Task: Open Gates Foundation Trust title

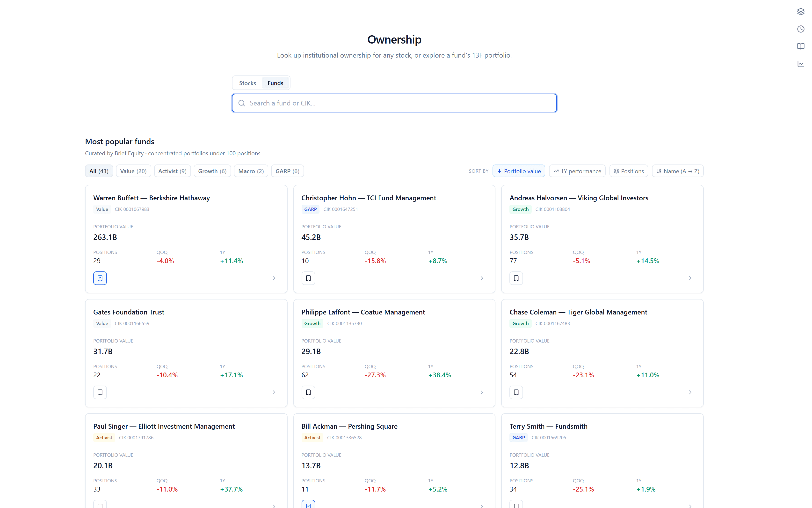Action: (129, 312)
